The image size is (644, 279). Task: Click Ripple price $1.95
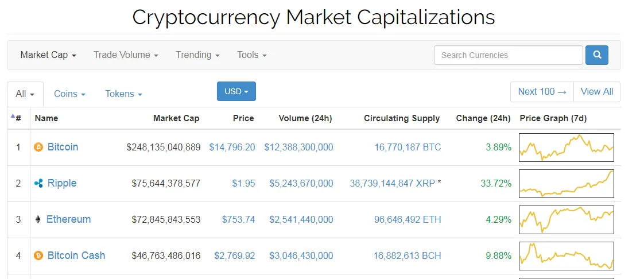pos(243,183)
